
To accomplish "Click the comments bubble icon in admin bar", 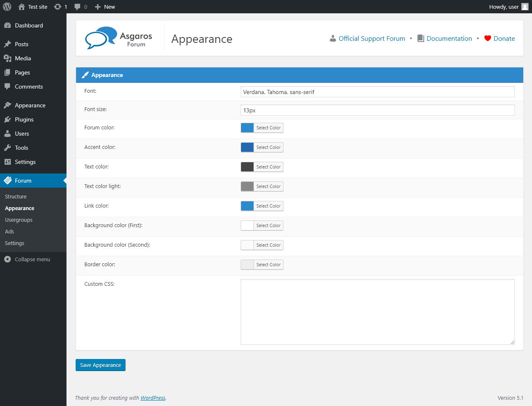I will point(77,7).
